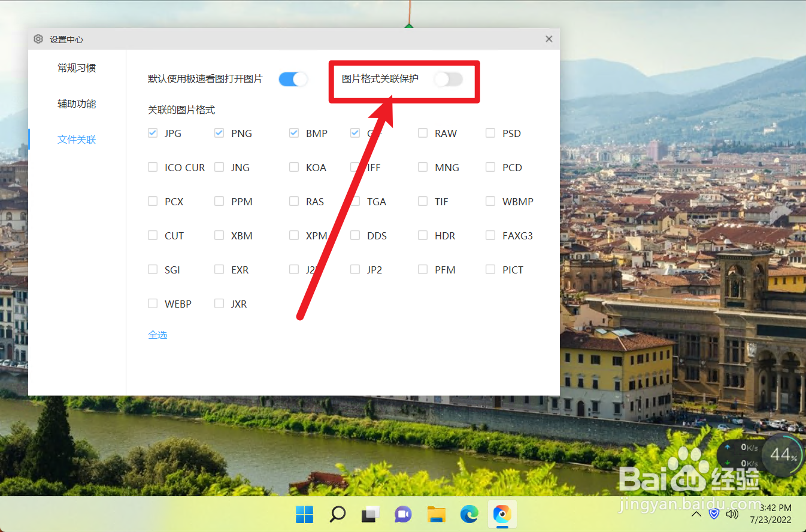Open Task View on the taskbar
Screen dimensions: 806x532
click(371, 514)
